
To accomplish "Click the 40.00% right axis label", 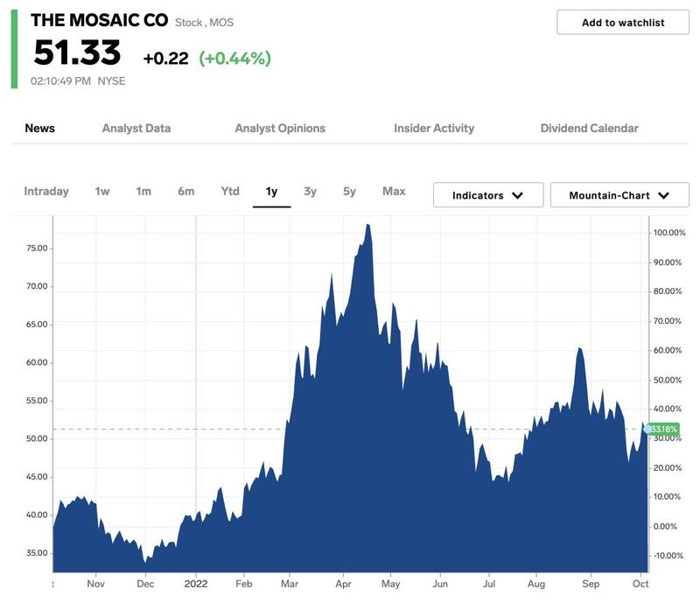I will click(x=668, y=409).
